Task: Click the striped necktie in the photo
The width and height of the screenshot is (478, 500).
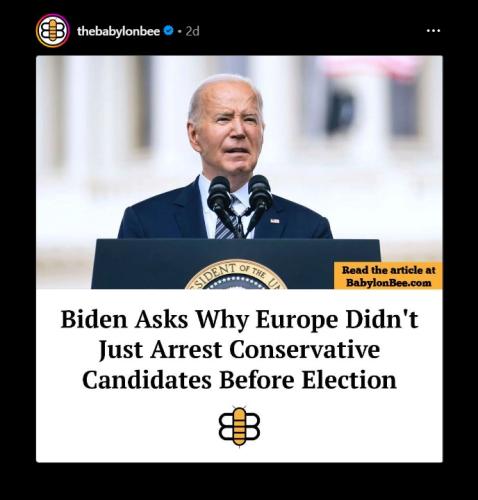Action: [x=228, y=222]
